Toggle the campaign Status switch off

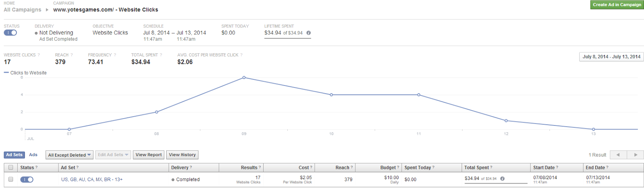[x=10, y=33]
